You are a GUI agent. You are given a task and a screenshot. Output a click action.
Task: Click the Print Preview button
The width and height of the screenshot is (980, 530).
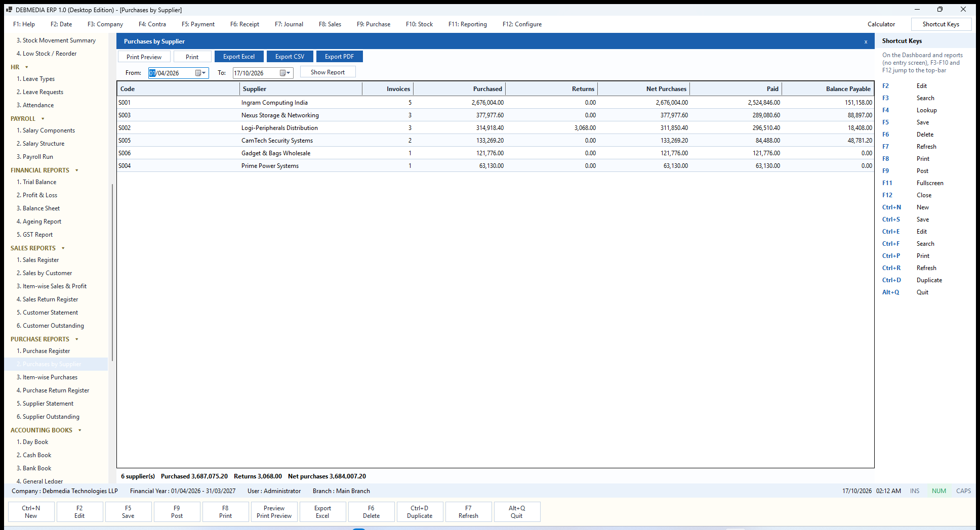(x=144, y=57)
